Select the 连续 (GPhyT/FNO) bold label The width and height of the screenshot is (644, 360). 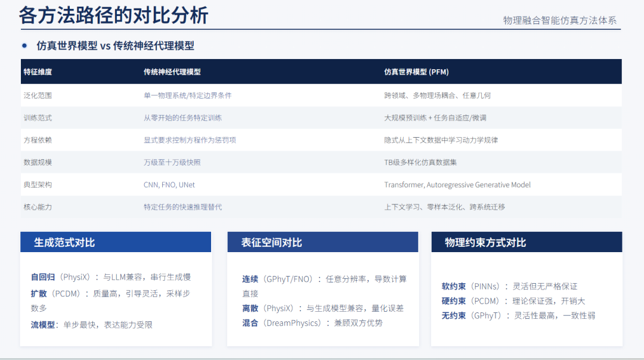pyautogui.click(x=250, y=279)
